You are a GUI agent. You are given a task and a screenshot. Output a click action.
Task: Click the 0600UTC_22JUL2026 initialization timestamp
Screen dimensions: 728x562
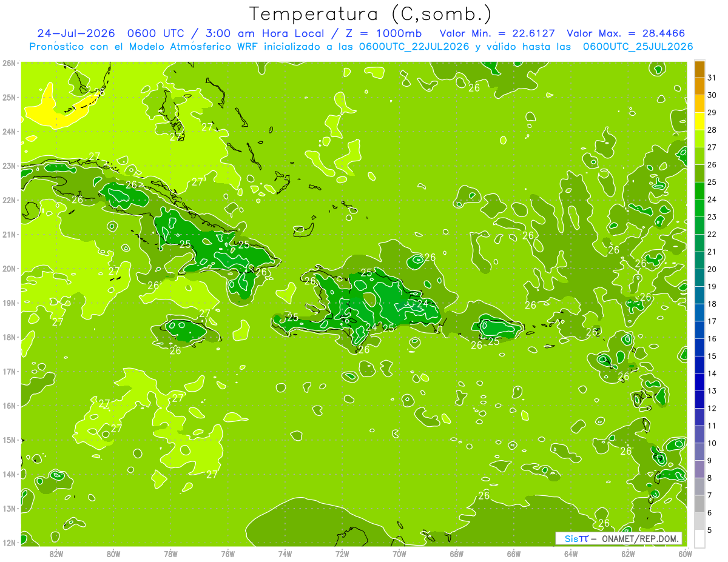(414, 47)
